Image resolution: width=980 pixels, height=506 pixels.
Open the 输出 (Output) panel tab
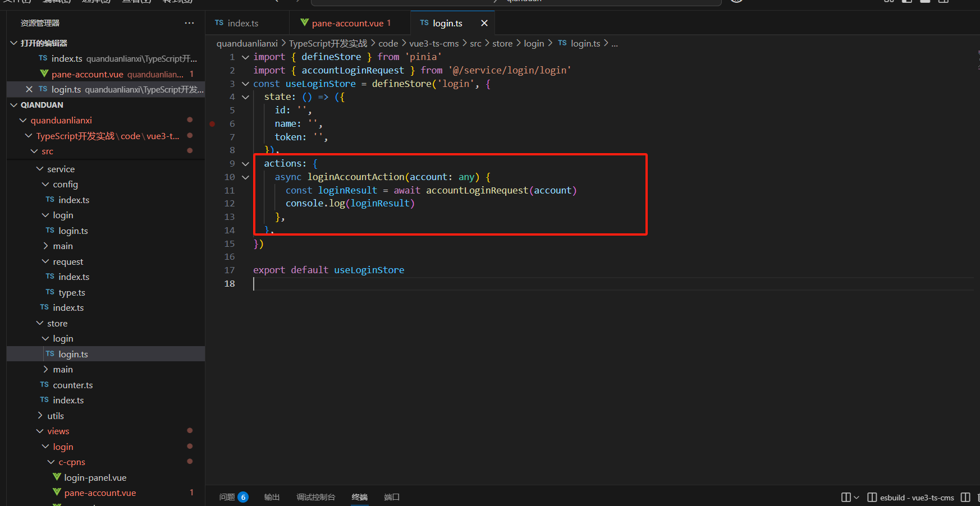tap(272, 497)
